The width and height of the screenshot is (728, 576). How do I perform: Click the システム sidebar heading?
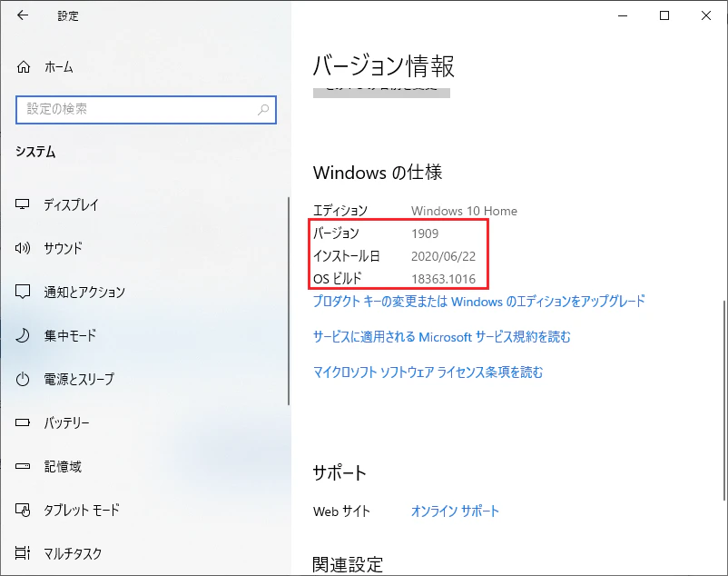point(35,152)
